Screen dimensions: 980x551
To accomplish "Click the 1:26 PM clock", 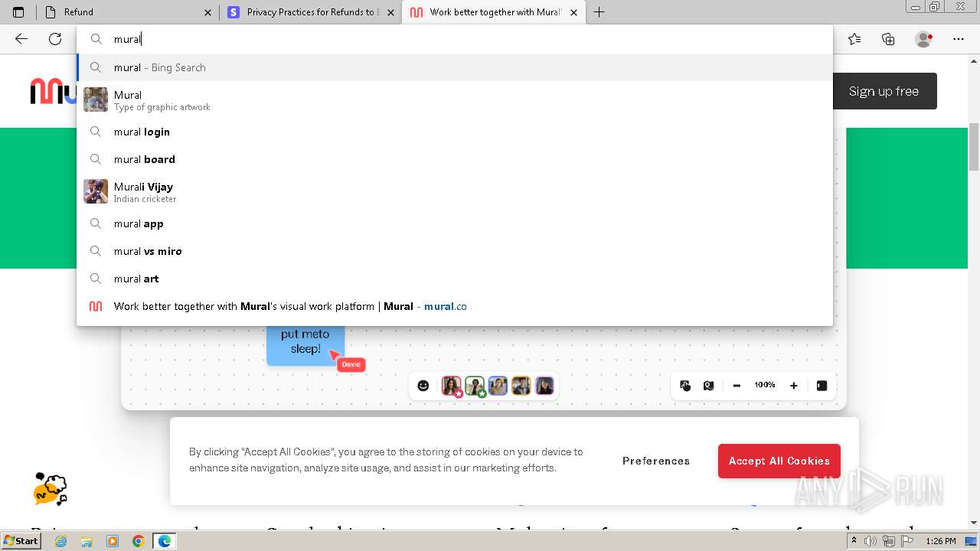I will (940, 541).
